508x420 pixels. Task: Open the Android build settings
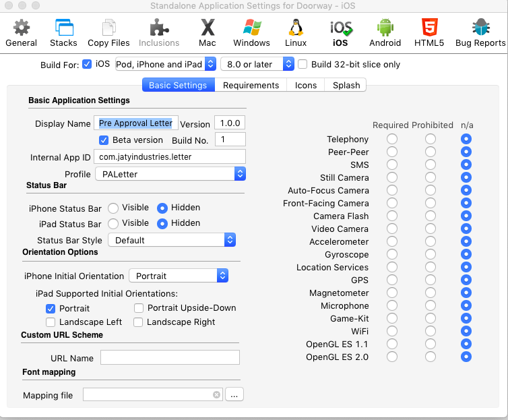click(x=385, y=33)
